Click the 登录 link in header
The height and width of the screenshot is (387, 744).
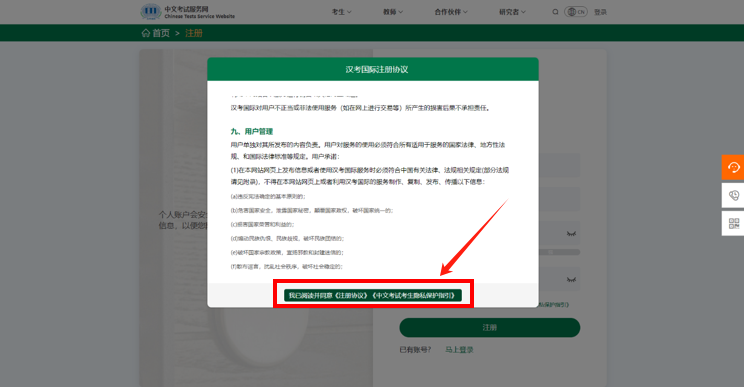coord(600,12)
